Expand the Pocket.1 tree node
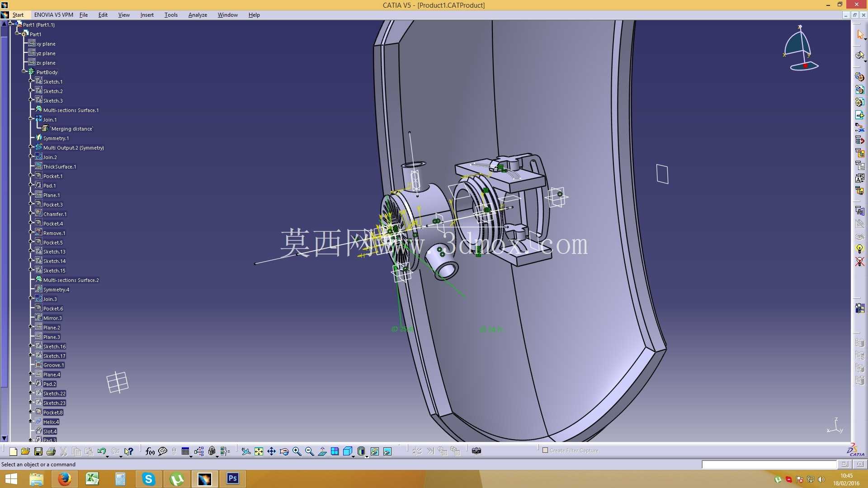The width and height of the screenshot is (868, 488). click(30, 176)
